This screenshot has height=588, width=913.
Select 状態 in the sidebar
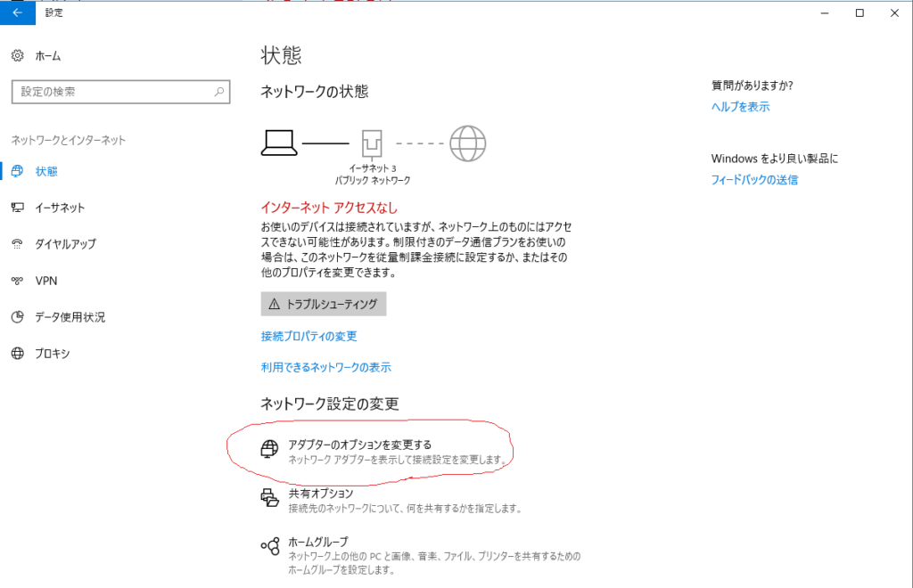(46, 171)
